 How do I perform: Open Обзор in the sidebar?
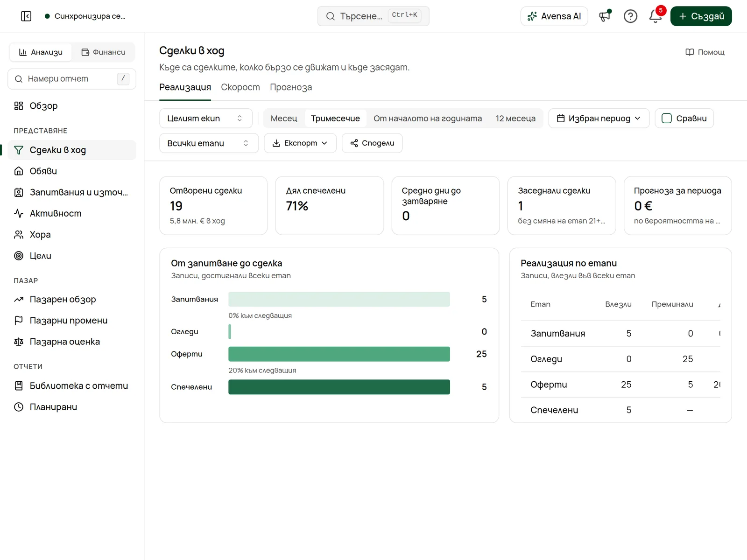pyautogui.click(x=72, y=106)
